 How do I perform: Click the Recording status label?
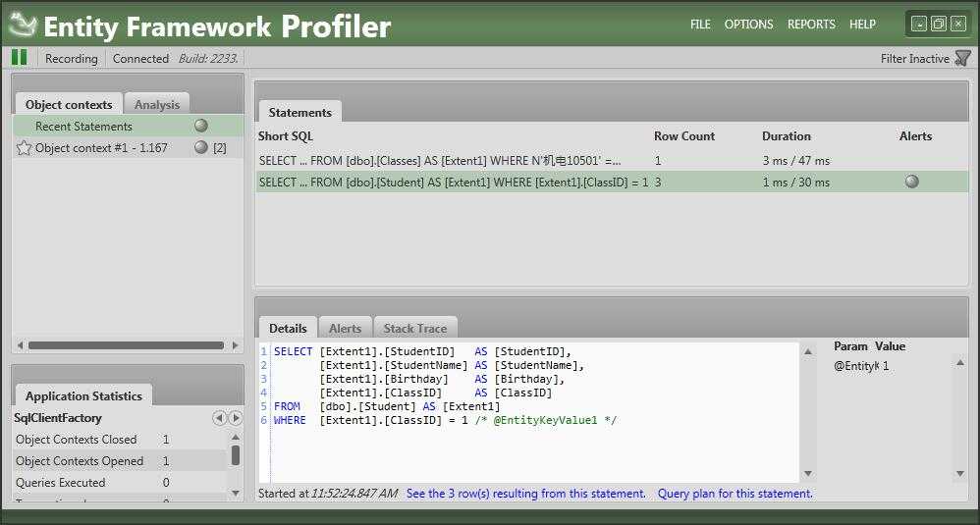[x=72, y=58]
